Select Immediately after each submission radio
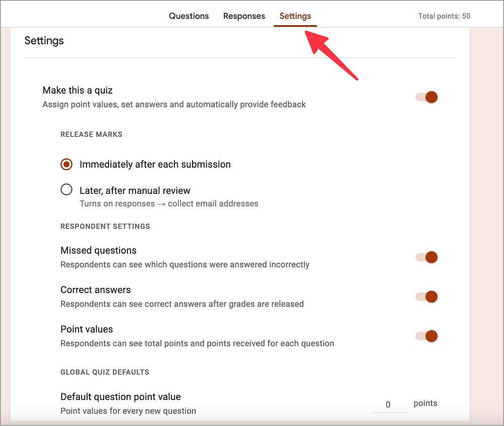The image size is (504, 426). (67, 164)
